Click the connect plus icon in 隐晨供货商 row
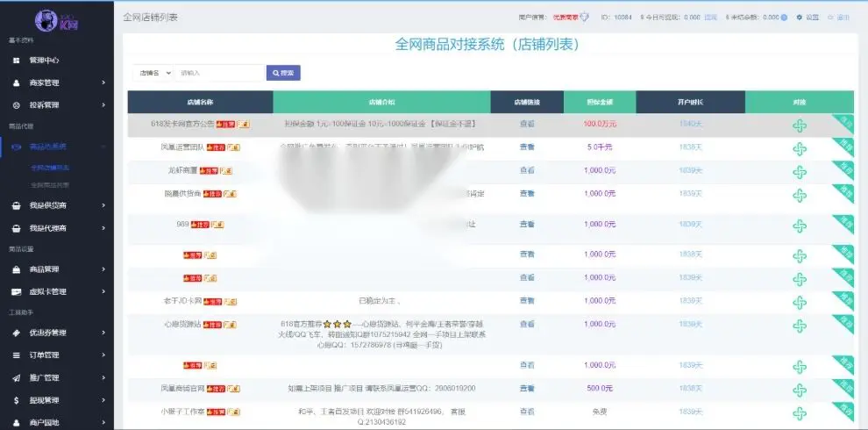Image resolution: width=868 pixels, height=430 pixels. click(799, 196)
